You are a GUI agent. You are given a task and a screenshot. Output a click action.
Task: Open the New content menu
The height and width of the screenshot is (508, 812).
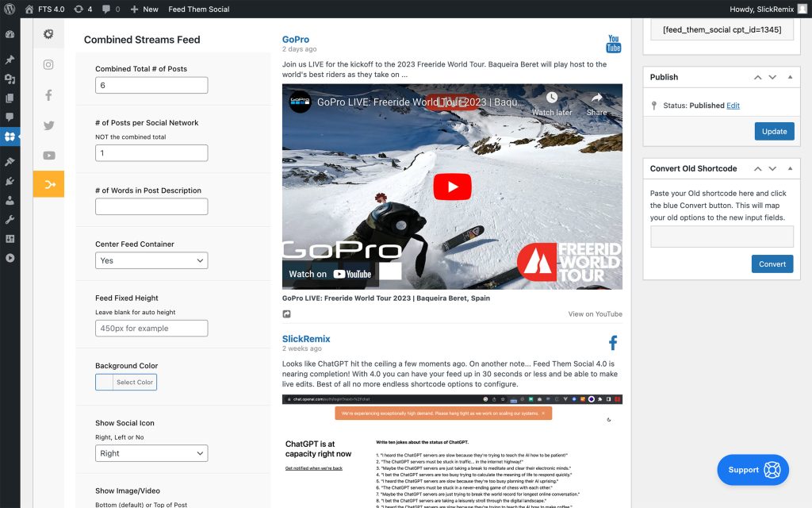[144, 9]
